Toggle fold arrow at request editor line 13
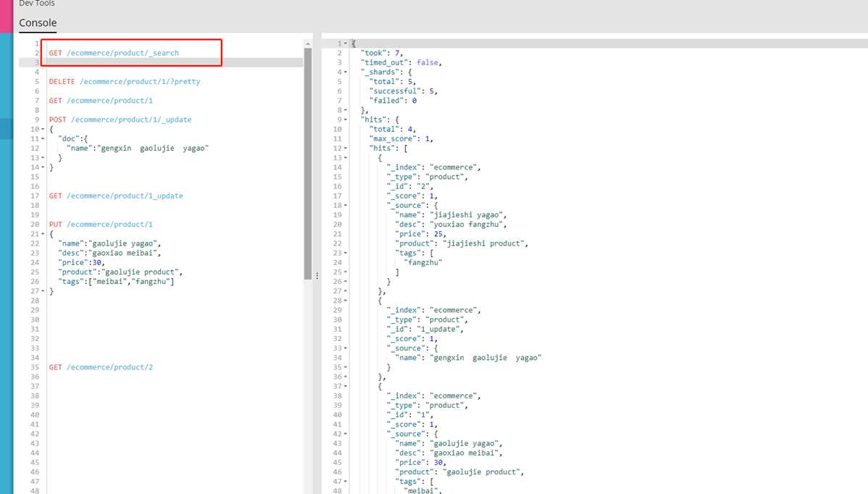This screenshot has width=868, height=494. 43,158
